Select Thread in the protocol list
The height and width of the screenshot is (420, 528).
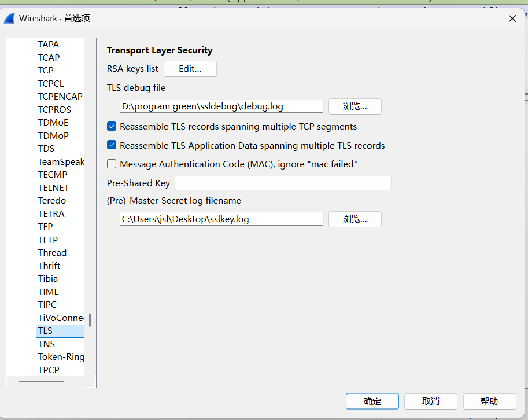(52, 253)
